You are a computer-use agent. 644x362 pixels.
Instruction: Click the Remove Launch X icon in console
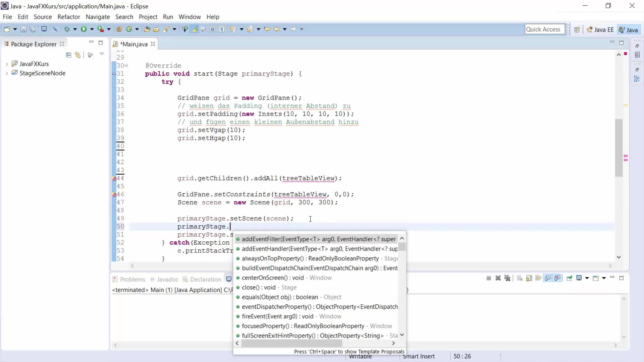click(x=498, y=278)
